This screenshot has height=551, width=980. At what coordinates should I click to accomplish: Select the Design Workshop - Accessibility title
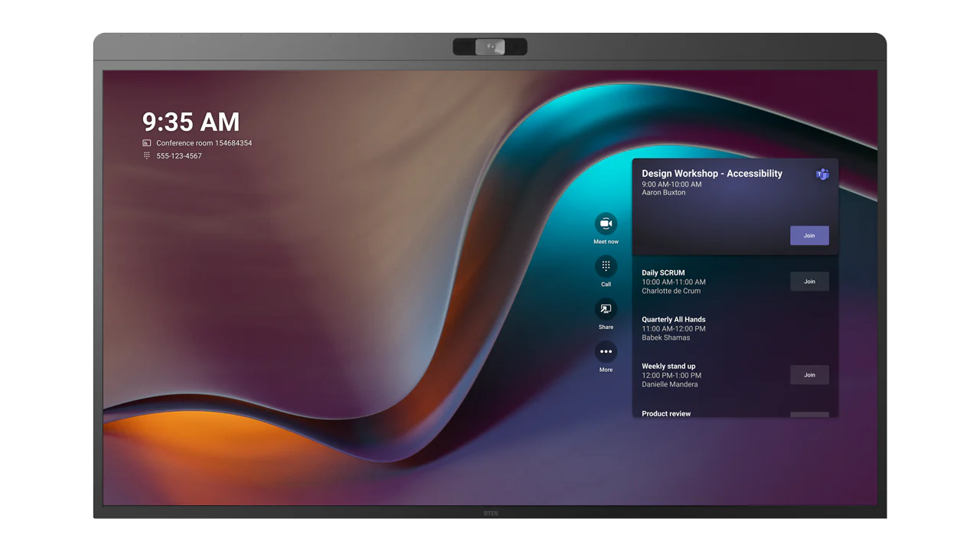(x=711, y=174)
